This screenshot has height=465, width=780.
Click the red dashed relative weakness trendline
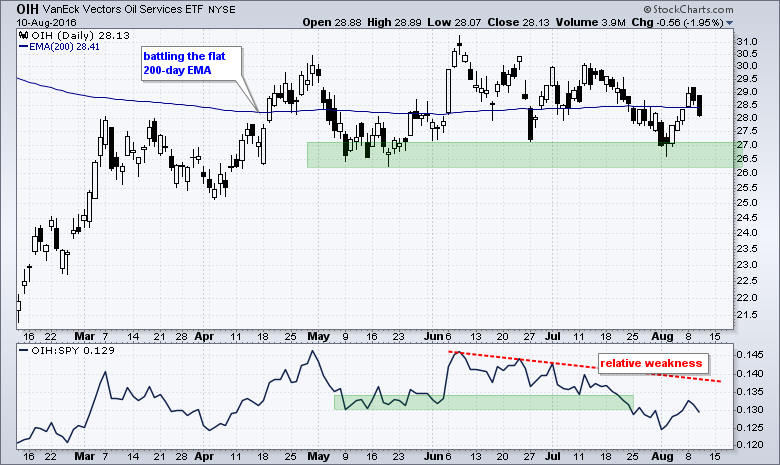point(585,367)
